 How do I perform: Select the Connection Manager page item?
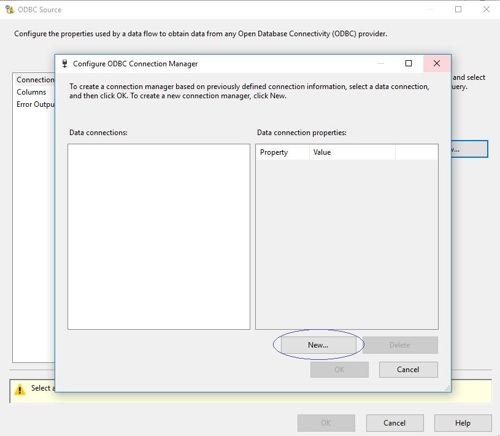[x=35, y=80]
